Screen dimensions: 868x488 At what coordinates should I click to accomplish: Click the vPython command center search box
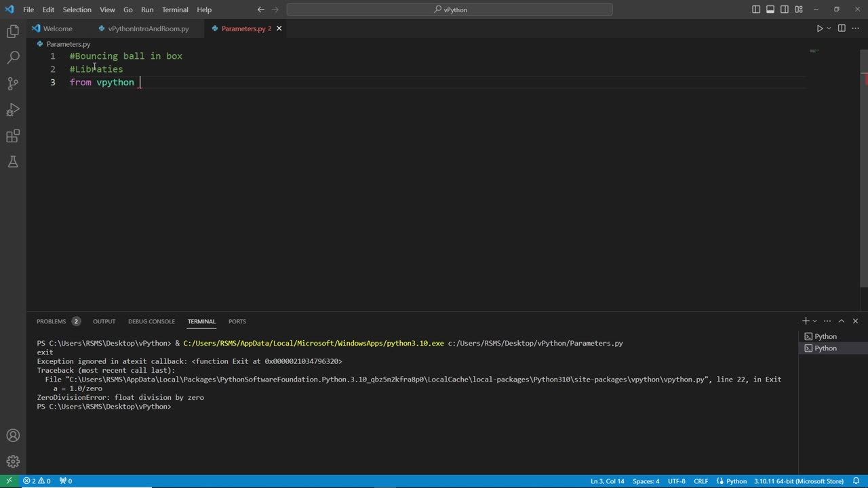(450, 9)
